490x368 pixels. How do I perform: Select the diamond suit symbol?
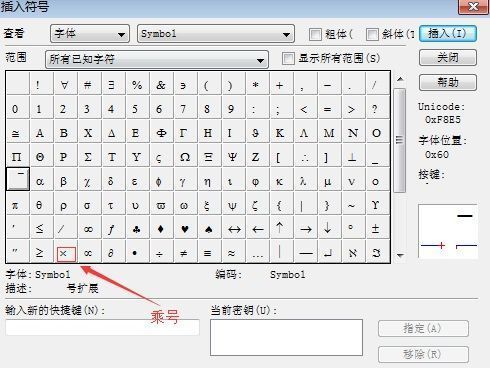point(160,229)
